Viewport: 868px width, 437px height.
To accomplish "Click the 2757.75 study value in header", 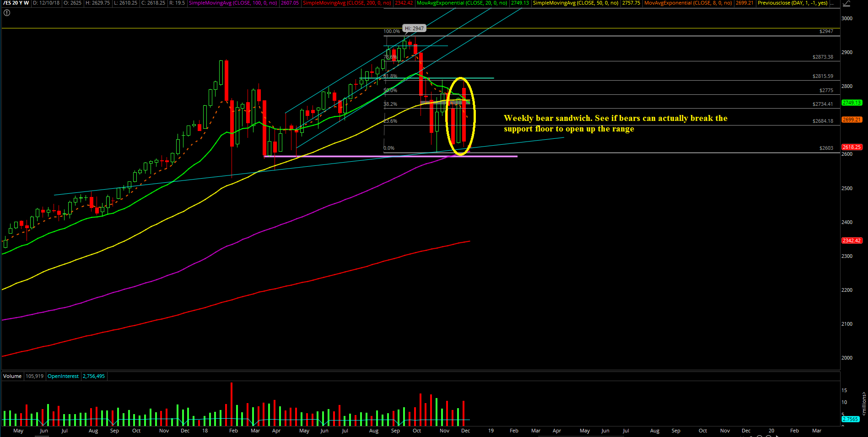I will point(631,3).
